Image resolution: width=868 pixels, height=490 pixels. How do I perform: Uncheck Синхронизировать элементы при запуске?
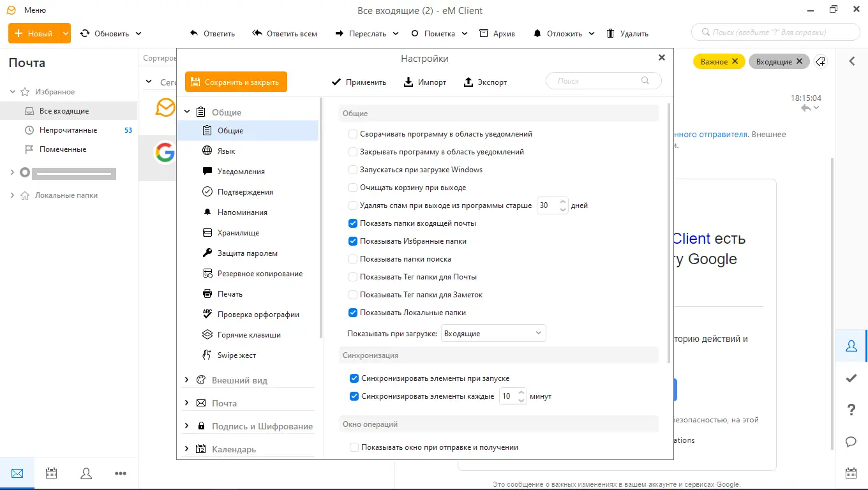[x=354, y=378]
